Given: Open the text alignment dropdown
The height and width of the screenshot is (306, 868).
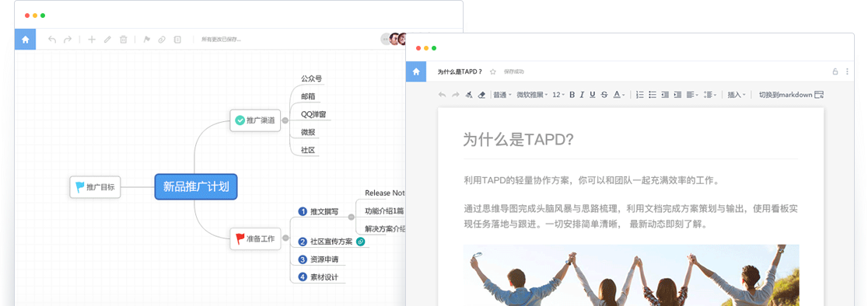Looking at the screenshot, I should click(x=692, y=95).
